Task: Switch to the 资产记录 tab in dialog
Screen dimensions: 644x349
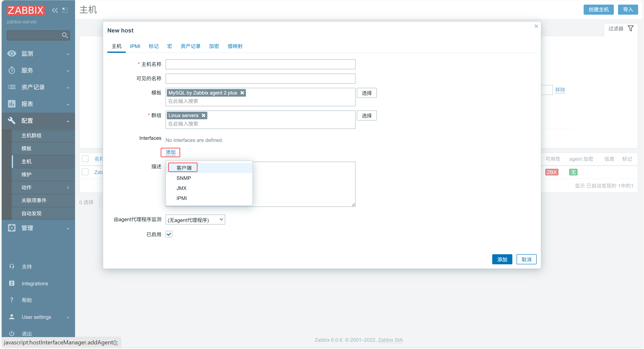Action: pyautogui.click(x=191, y=46)
